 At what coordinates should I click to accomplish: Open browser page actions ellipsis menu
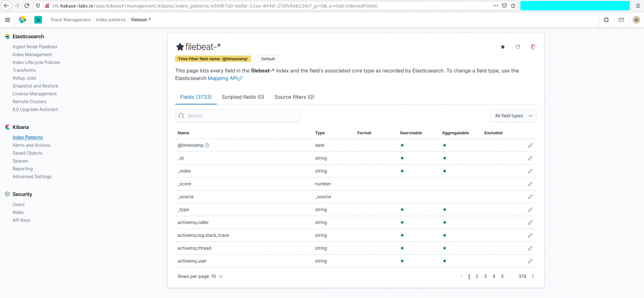pos(496,6)
